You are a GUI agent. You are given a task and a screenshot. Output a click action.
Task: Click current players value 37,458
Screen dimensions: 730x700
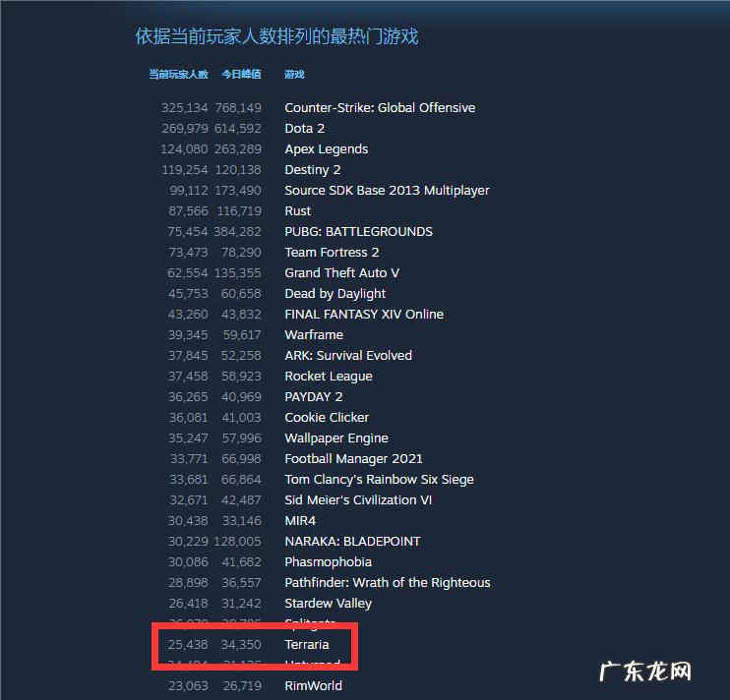click(x=188, y=377)
